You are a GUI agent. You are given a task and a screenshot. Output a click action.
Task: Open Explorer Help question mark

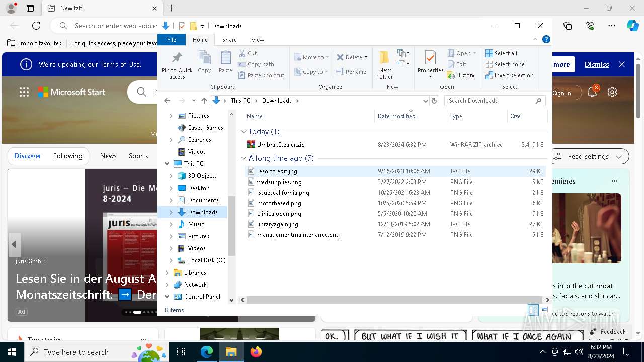click(546, 39)
